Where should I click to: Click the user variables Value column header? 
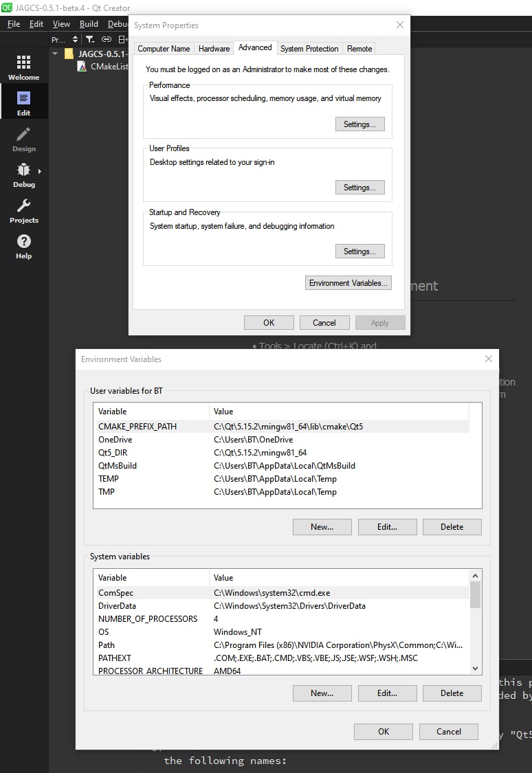(340, 411)
